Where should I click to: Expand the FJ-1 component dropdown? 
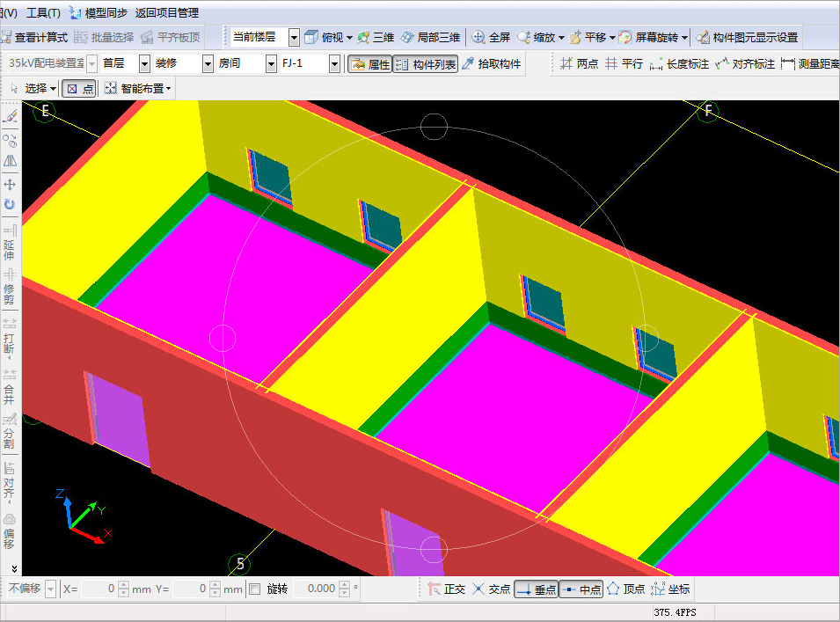click(x=334, y=63)
